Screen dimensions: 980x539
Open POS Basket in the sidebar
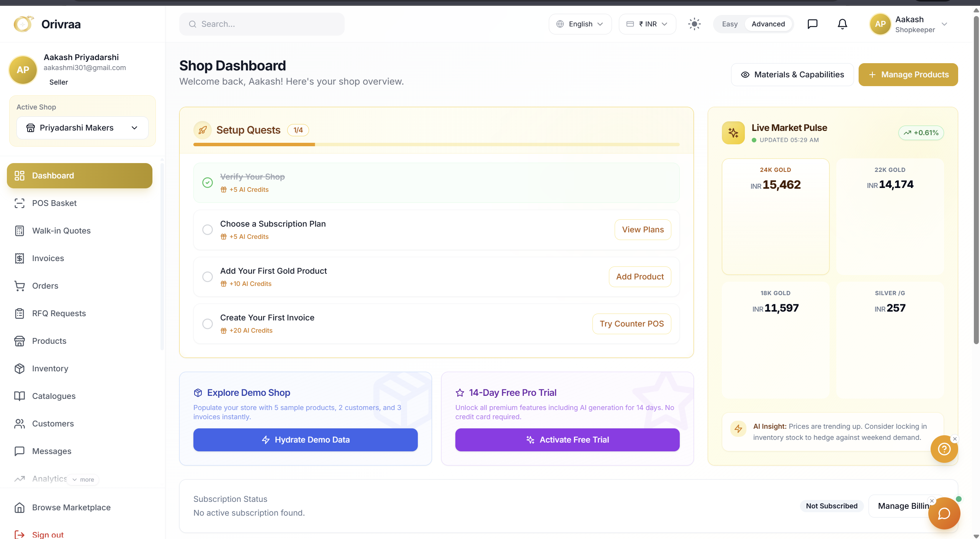tap(80, 203)
